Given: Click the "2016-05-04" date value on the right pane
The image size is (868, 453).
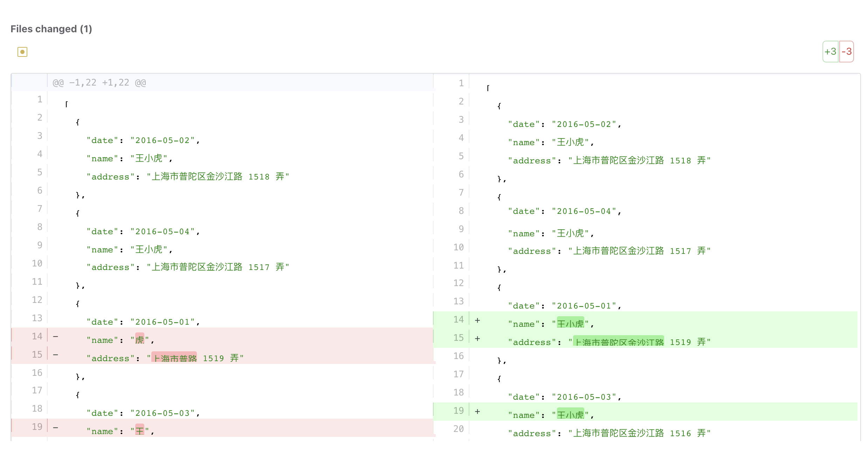Looking at the screenshot, I should pos(584,211).
